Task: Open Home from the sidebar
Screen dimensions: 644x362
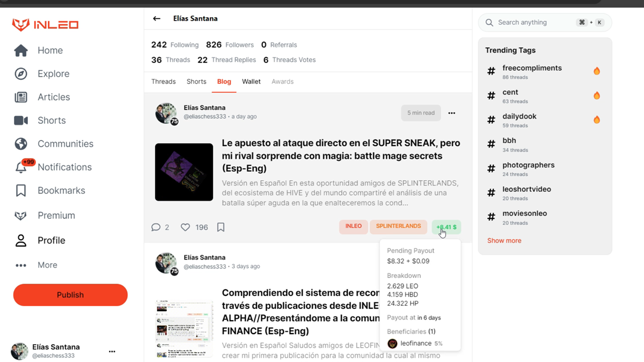Action: 50,50
